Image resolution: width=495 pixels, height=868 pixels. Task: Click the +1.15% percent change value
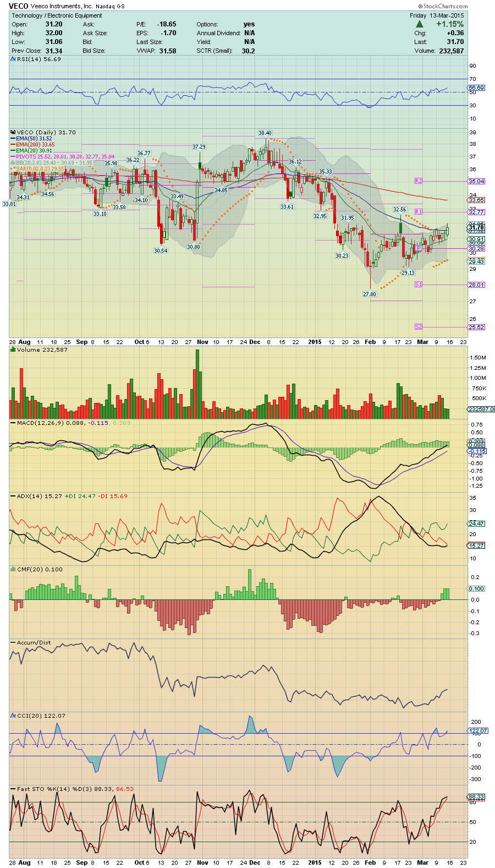[450, 24]
